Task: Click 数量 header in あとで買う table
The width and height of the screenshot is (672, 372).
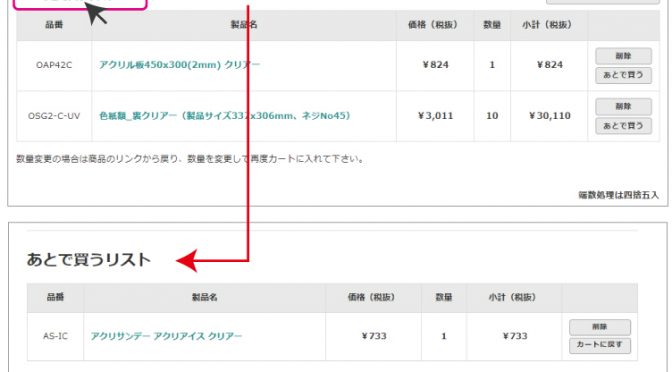Action: [x=444, y=297]
